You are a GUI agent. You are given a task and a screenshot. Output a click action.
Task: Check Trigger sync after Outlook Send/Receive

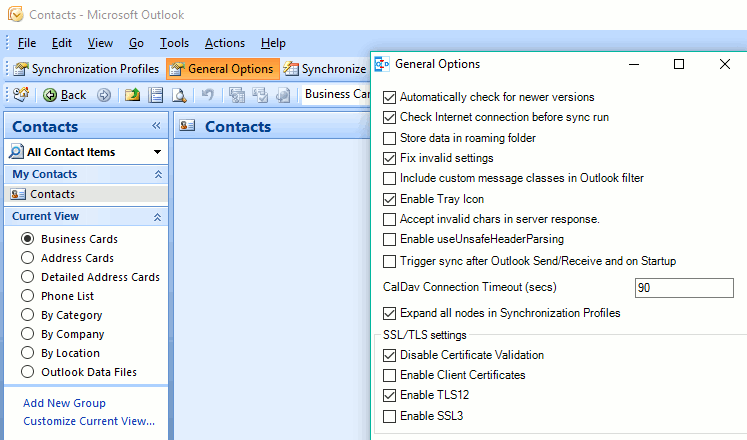(x=389, y=261)
